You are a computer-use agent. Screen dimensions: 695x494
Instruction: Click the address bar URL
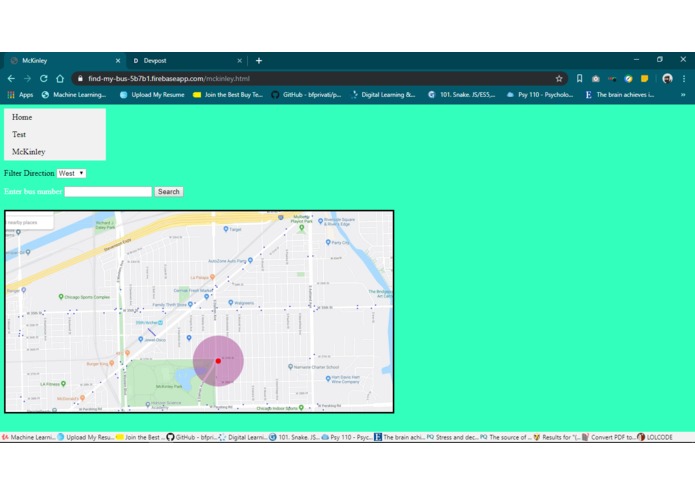click(x=169, y=78)
